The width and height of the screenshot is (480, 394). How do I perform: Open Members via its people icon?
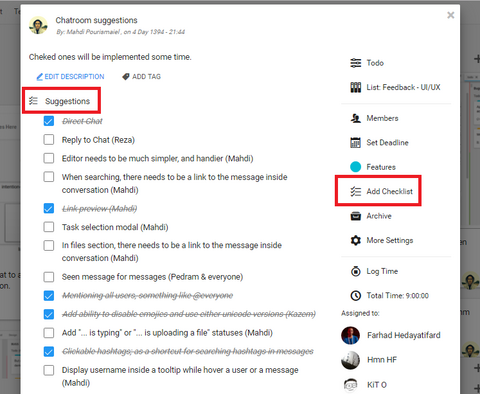tap(355, 118)
